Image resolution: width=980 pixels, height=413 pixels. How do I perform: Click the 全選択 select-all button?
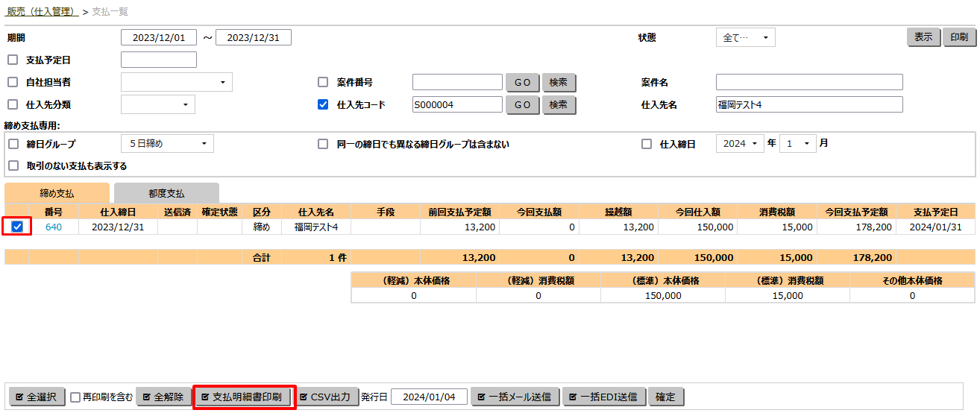click(37, 397)
